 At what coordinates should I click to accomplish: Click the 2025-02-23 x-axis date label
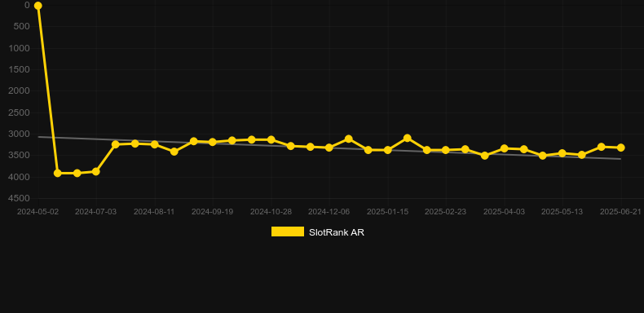(446, 212)
